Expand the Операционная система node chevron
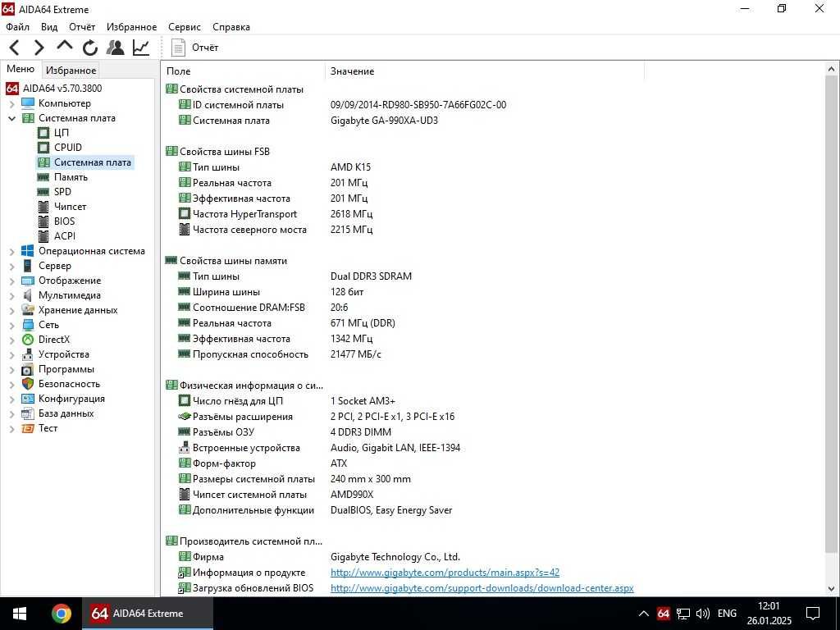 (x=11, y=251)
